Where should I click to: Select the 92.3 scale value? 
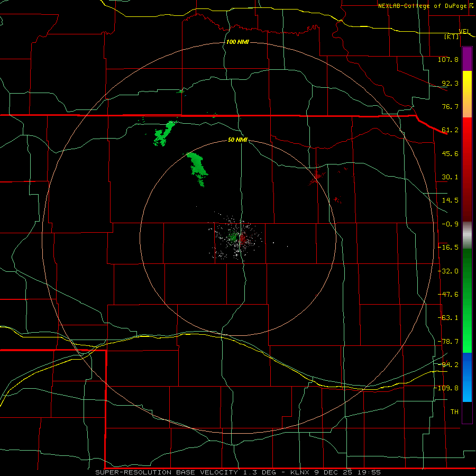pos(450,83)
